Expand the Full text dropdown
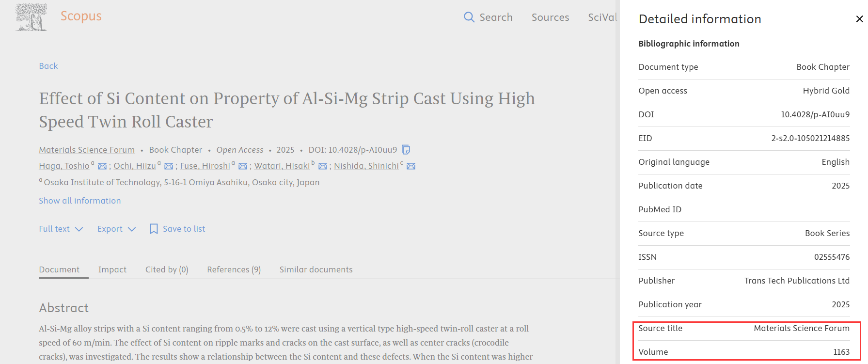 (x=61, y=229)
